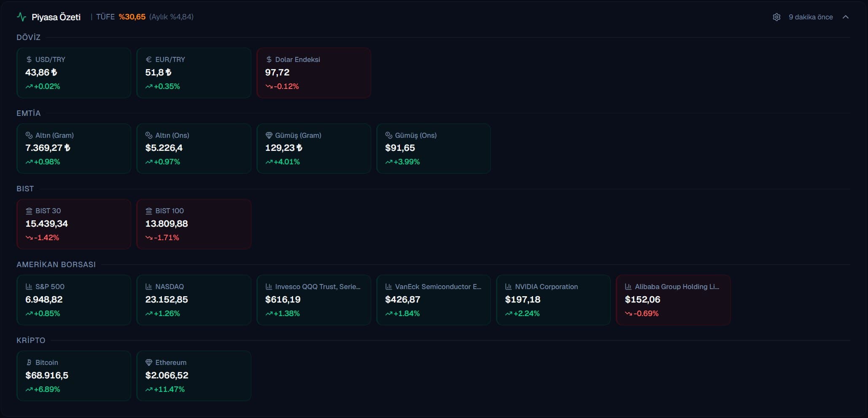Select the Alibaba Group Holding card
The height and width of the screenshot is (418, 868).
[673, 300]
